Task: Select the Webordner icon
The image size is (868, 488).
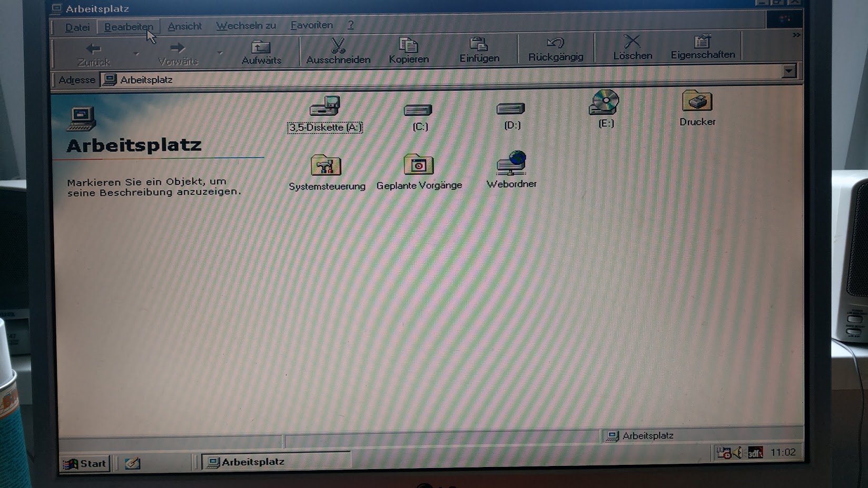Action: 511,170
